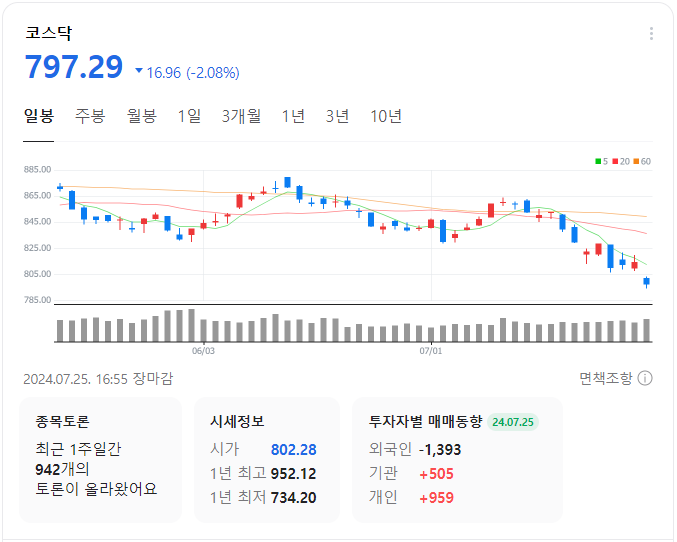Click the 개인 value +959
Screen dimensions: 677x542
click(x=437, y=498)
